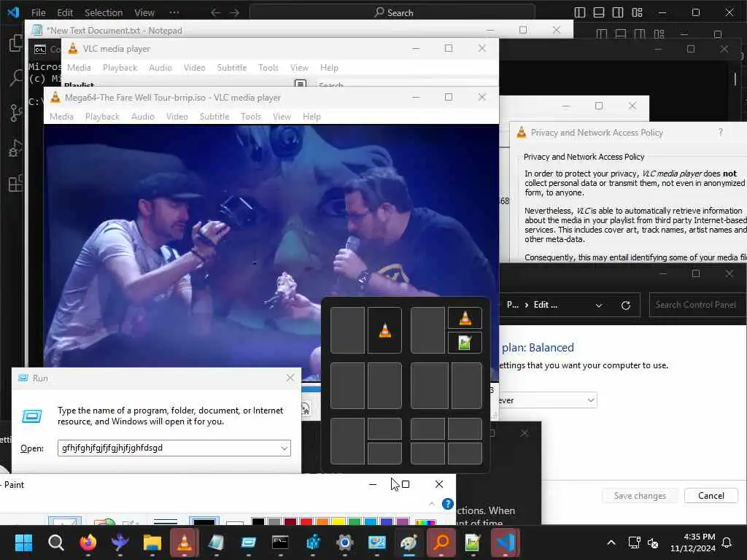Screen dimensions: 747x560
Task: Launch Firefox from the taskbar
Action: (88, 542)
